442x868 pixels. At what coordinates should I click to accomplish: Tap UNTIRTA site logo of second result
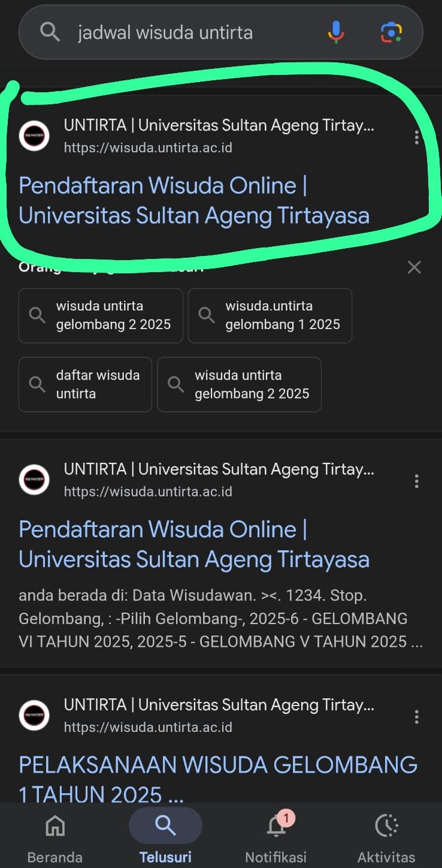[34, 480]
